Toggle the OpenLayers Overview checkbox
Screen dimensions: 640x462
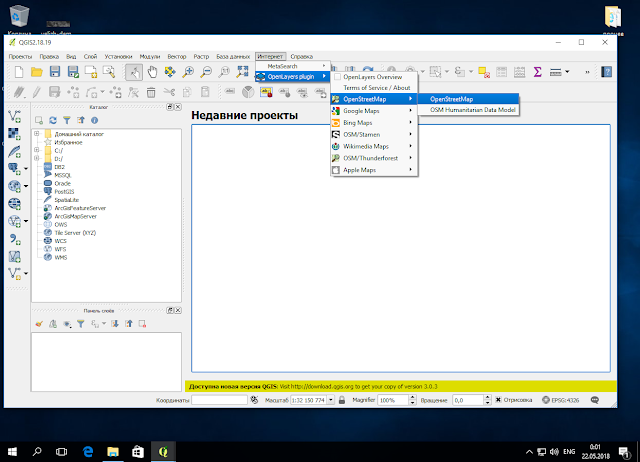pyautogui.click(x=338, y=77)
